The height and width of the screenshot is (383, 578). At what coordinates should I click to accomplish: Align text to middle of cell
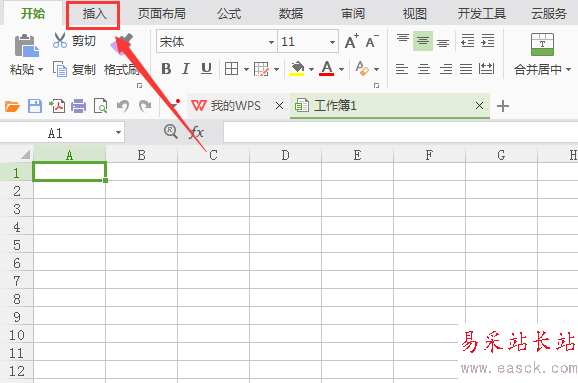(423, 41)
